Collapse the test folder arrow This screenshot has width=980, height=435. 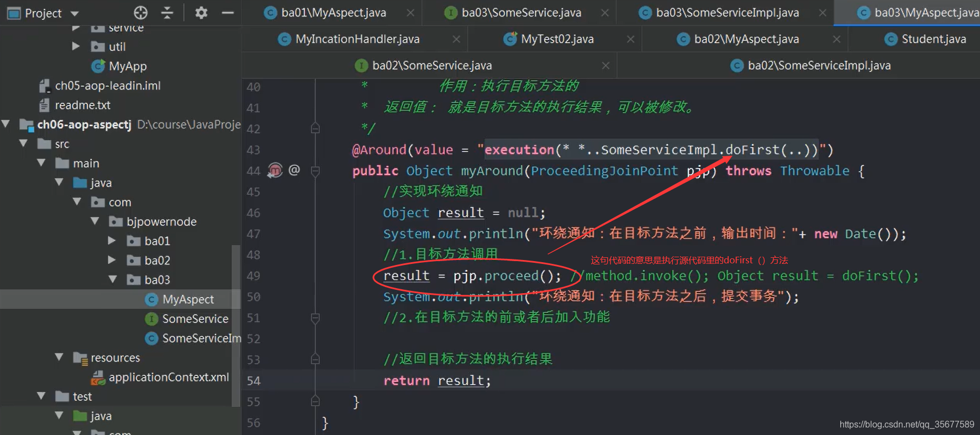click(x=41, y=396)
